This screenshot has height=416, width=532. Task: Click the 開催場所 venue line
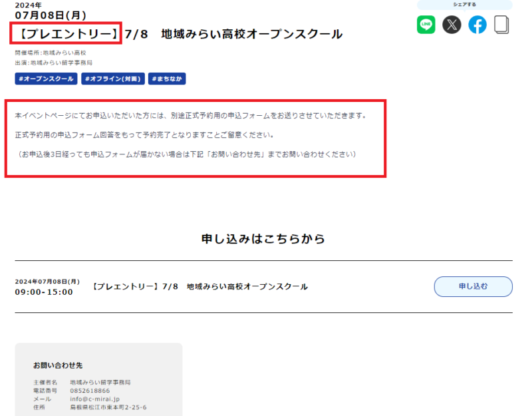click(51, 53)
